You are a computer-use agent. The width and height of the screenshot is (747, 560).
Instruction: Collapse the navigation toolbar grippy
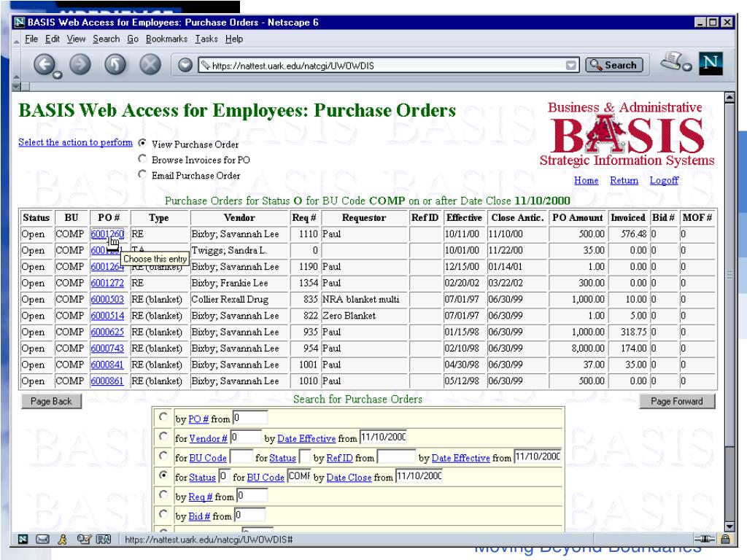(16, 77)
